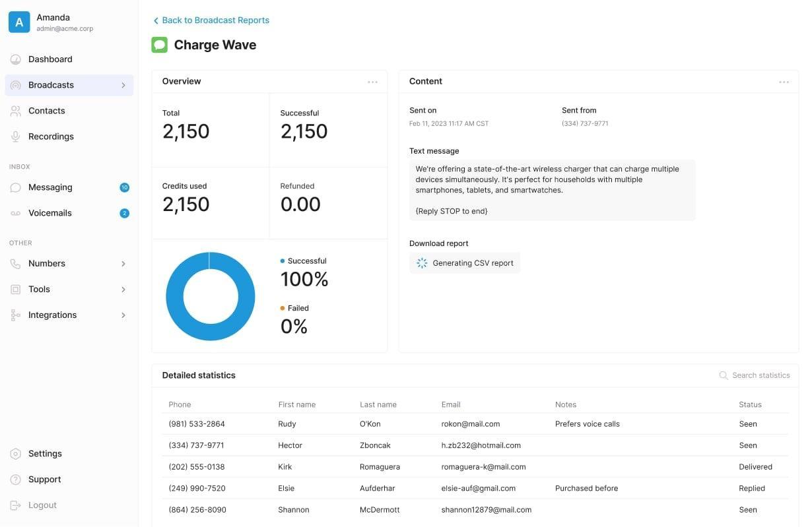The height and width of the screenshot is (527, 812).
Task: Click the green Charge Wave message icon
Action: (x=160, y=45)
